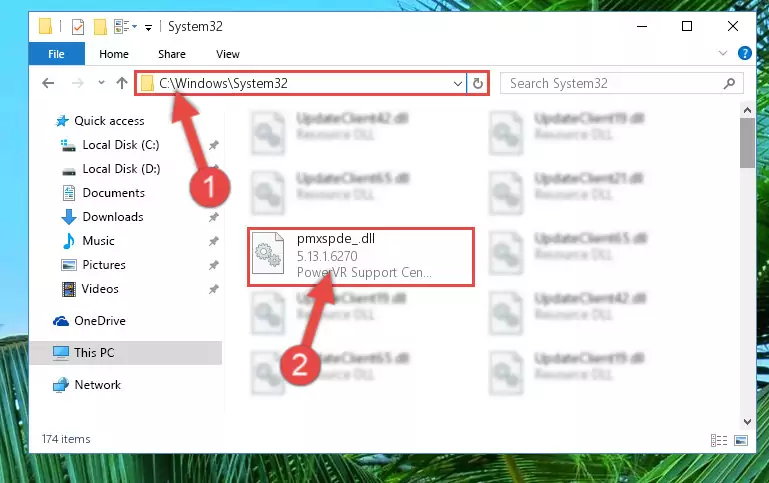
Task: Open Local Disk (C:) in sidebar
Action: (x=121, y=145)
